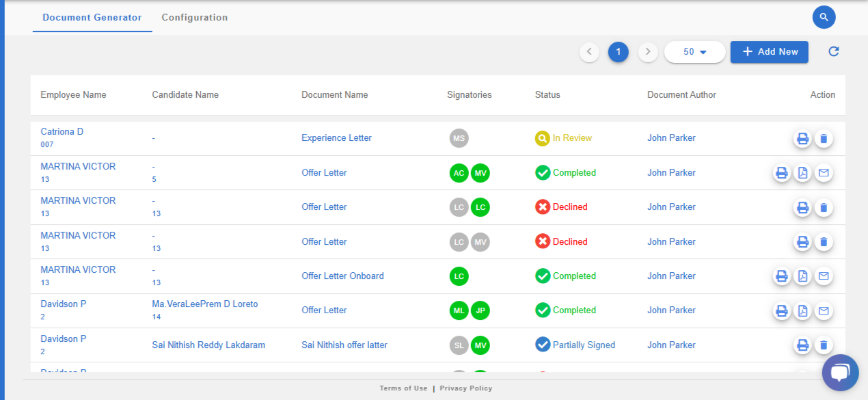Print the Sai Nithish offer latter document
868x400 pixels.
point(802,346)
